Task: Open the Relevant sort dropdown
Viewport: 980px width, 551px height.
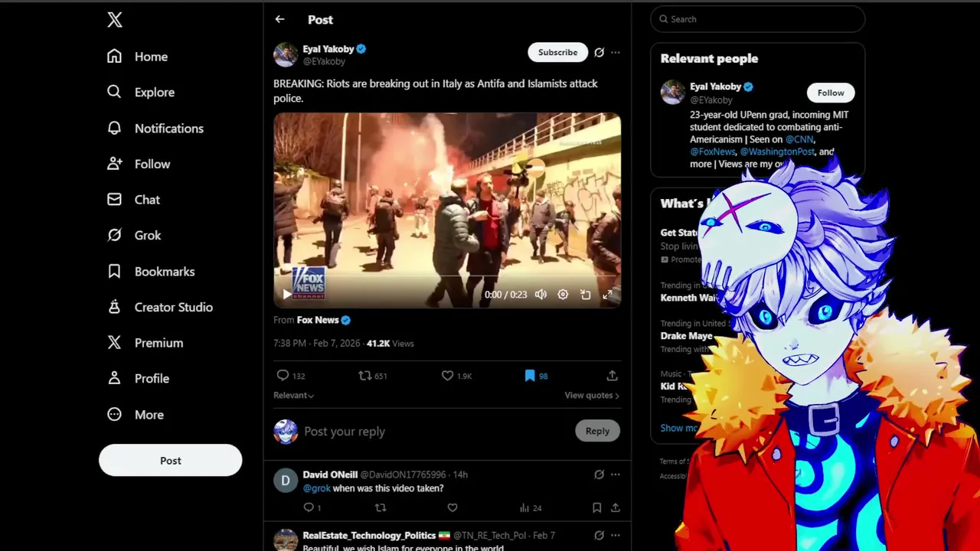Action: [294, 395]
